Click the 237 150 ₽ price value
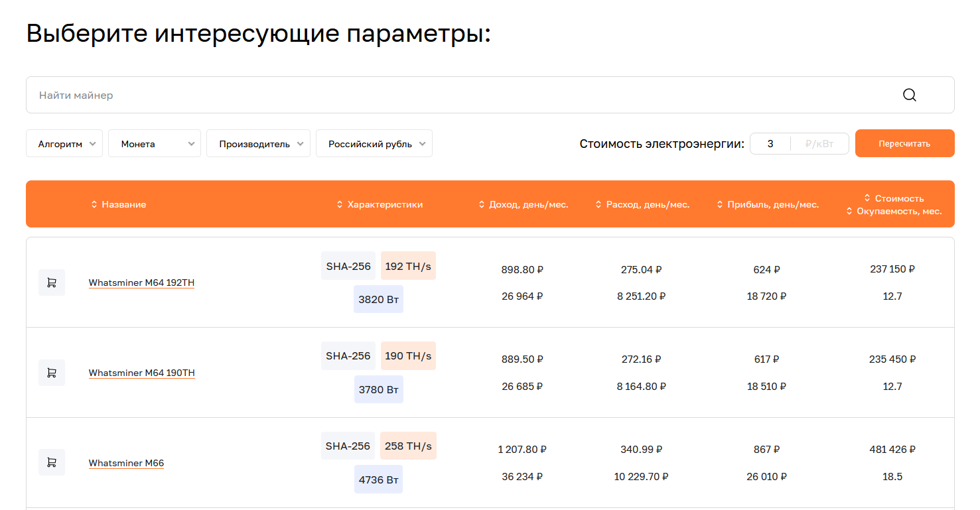 892,269
